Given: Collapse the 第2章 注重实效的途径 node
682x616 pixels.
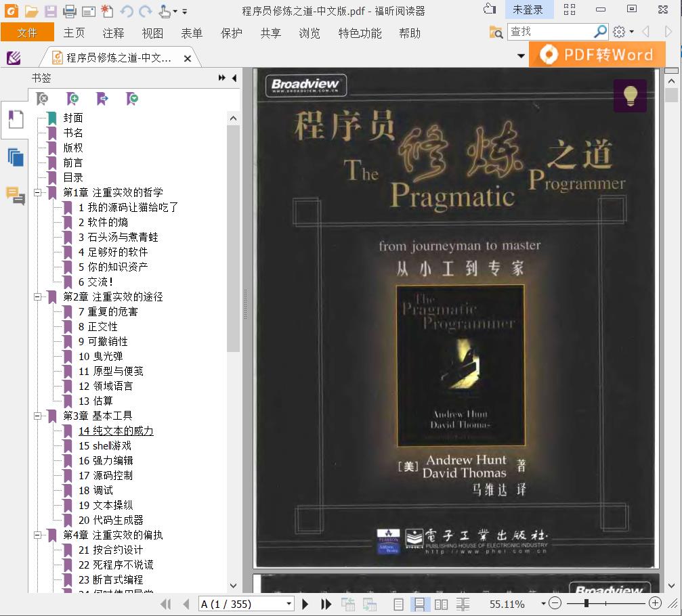Looking at the screenshot, I should coord(38,297).
